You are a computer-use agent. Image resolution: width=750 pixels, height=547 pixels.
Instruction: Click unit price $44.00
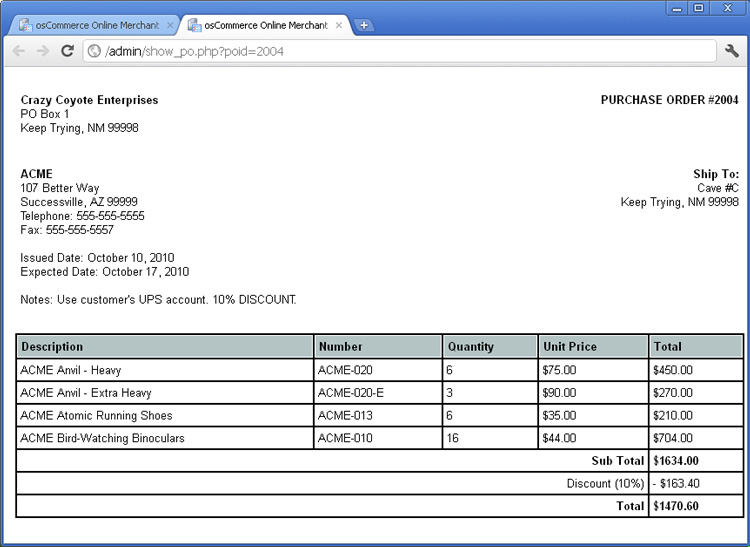point(559,438)
